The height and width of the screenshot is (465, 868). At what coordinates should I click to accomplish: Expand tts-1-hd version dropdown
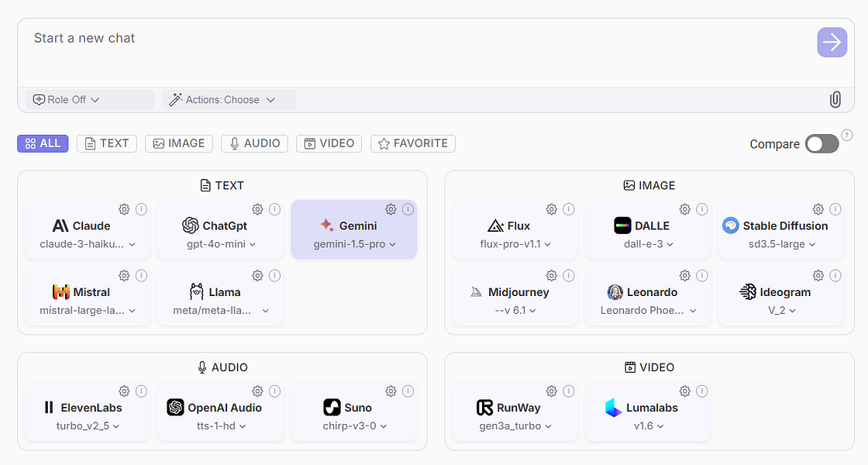(221, 426)
